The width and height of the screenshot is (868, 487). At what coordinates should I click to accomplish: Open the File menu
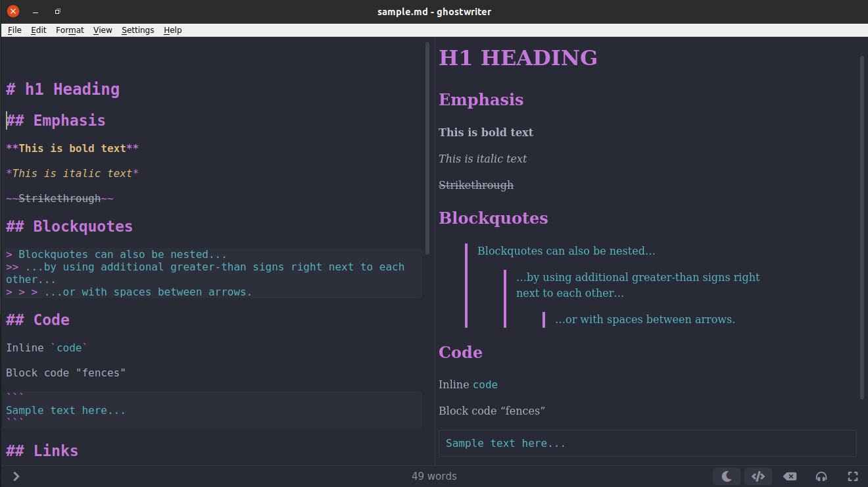(14, 30)
